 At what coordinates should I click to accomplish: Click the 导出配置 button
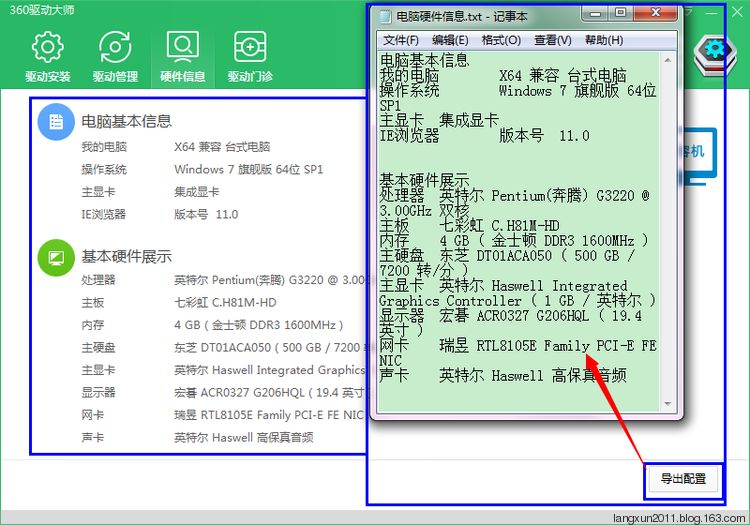pos(683,479)
